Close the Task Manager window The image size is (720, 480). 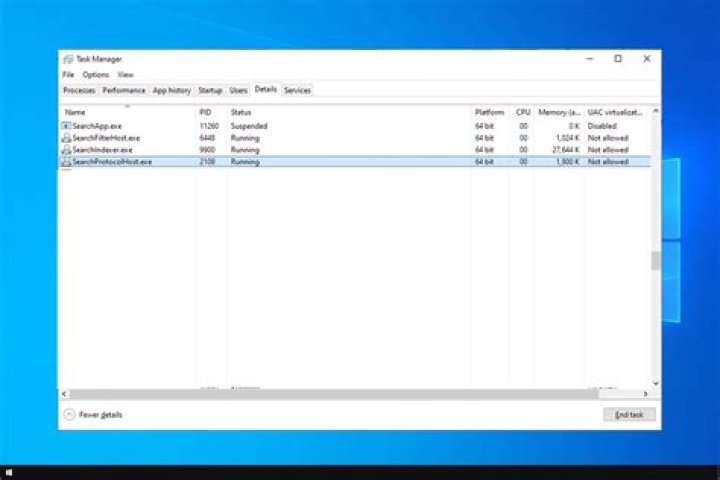coord(647,59)
